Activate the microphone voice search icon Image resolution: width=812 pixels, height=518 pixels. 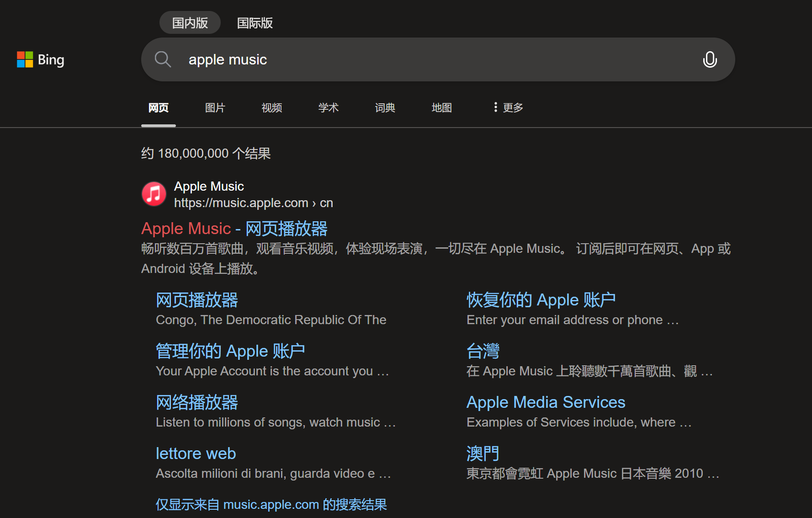coord(710,59)
